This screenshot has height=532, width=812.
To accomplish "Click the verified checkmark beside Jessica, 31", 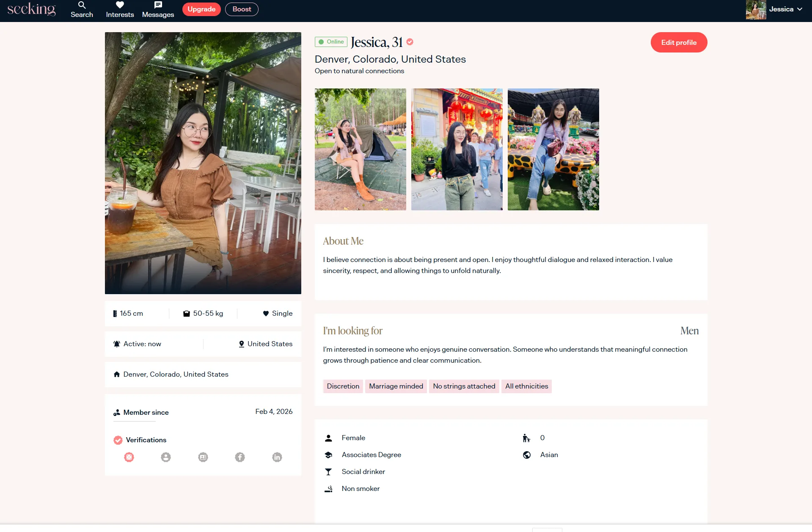I will coord(410,42).
